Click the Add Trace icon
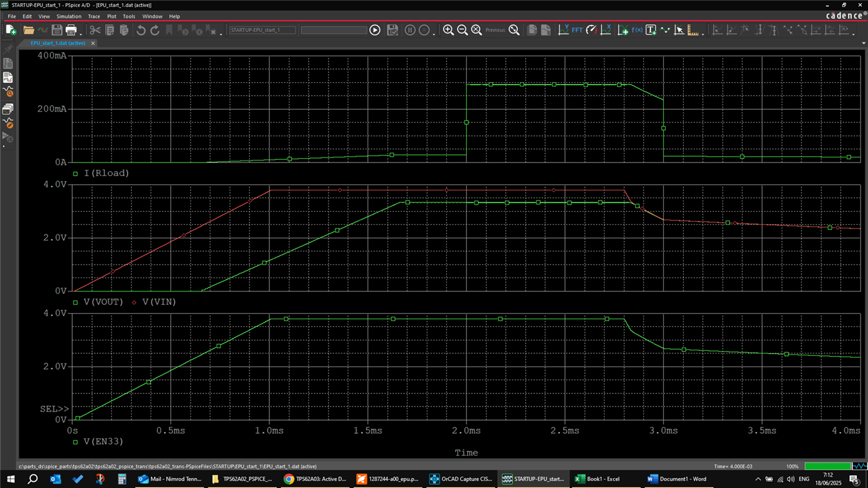The image size is (868, 488). pos(623,30)
